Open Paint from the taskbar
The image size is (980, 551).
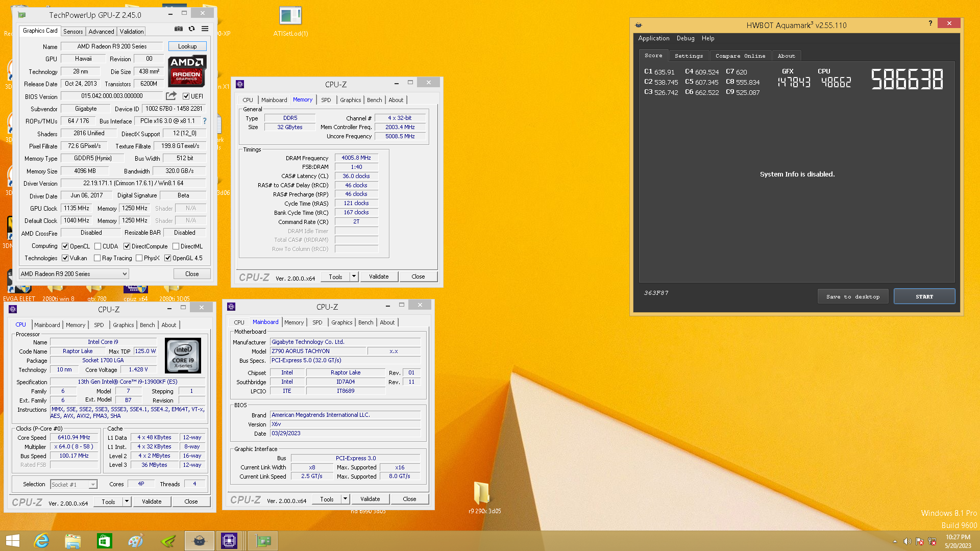[136, 541]
